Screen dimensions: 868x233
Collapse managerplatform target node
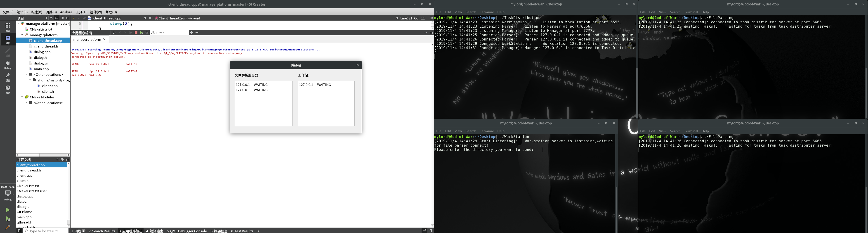click(x=22, y=35)
